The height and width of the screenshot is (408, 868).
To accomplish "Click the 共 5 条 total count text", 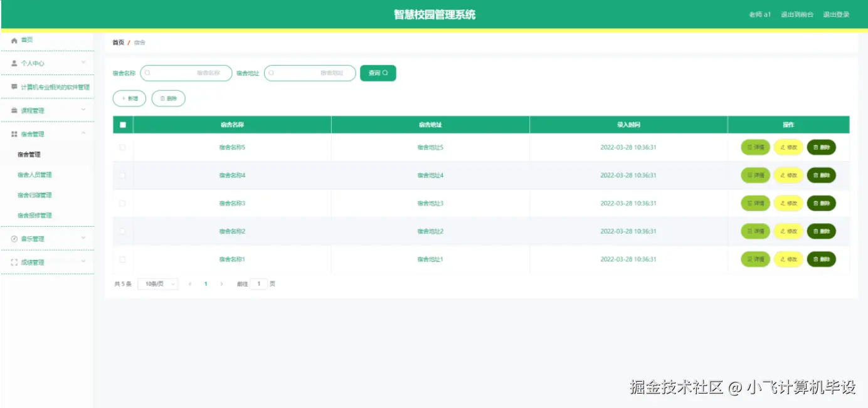I will coord(123,284).
